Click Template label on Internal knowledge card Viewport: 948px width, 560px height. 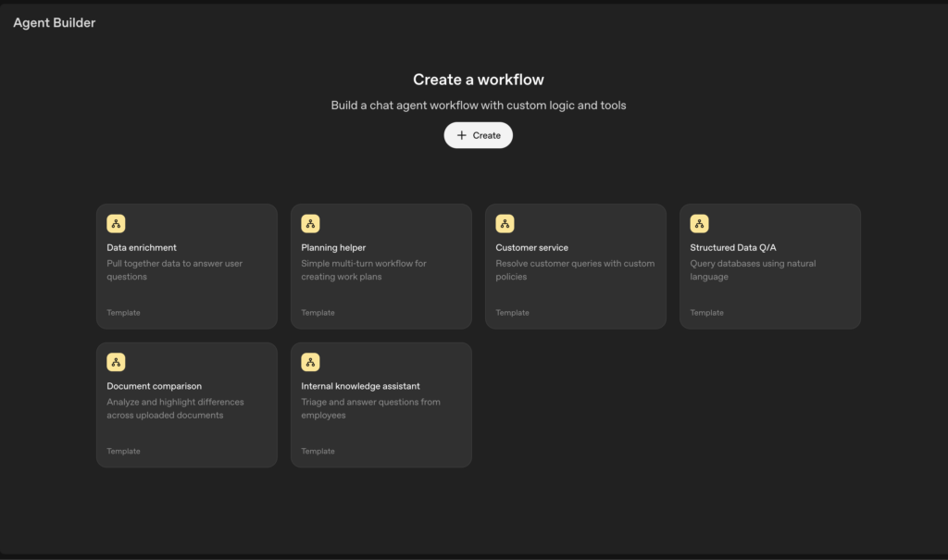click(318, 452)
